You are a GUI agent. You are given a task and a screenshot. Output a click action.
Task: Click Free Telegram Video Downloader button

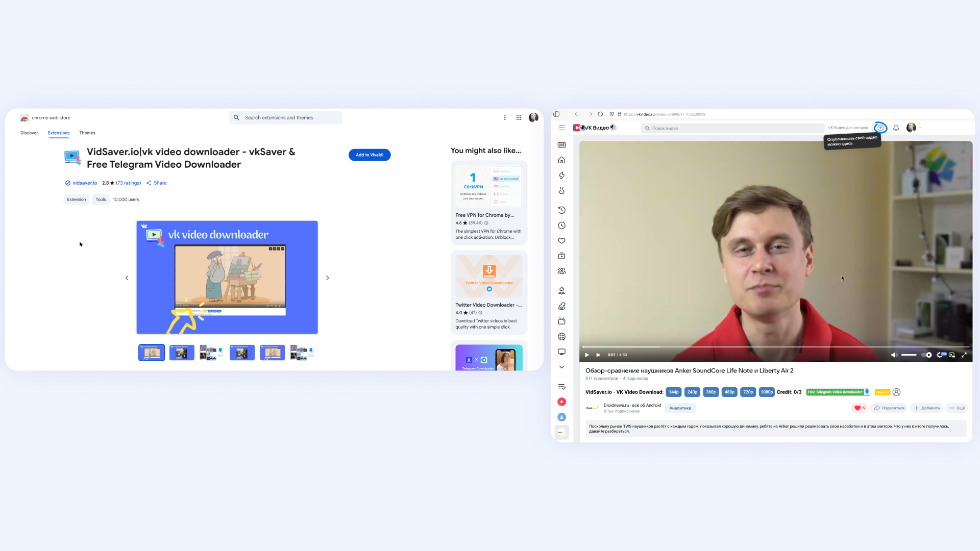click(838, 392)
